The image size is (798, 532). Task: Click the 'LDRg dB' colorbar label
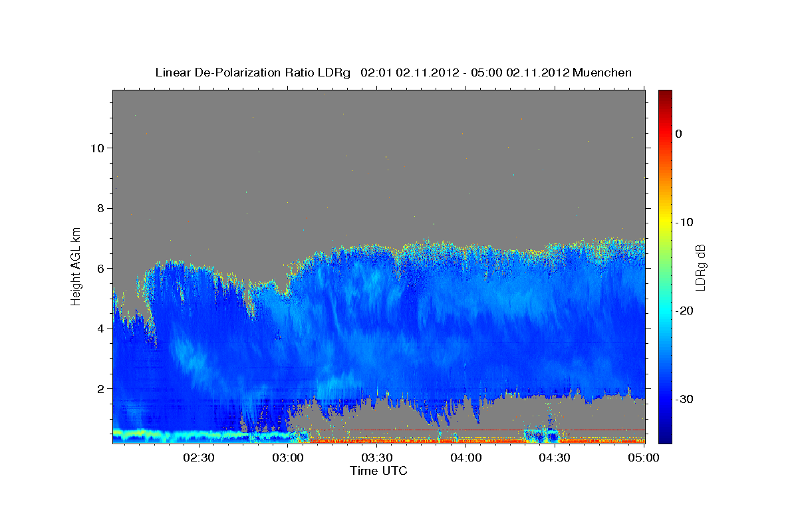click(700, 267)
